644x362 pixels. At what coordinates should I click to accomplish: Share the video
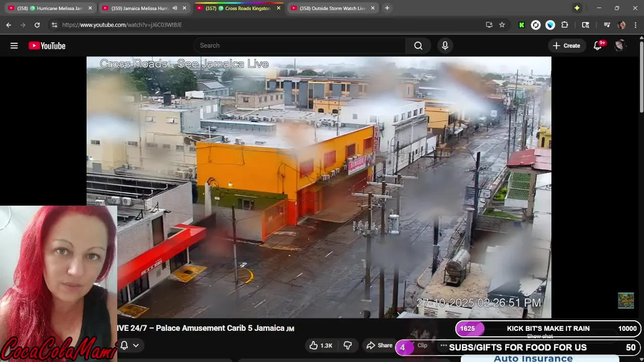point(379,345)
